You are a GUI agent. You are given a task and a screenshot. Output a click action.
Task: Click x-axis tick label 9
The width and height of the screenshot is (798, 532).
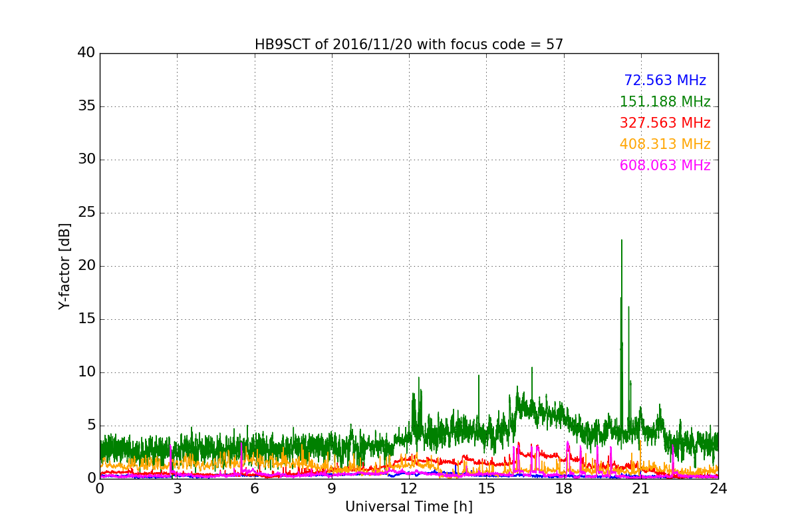coord(332,489)
